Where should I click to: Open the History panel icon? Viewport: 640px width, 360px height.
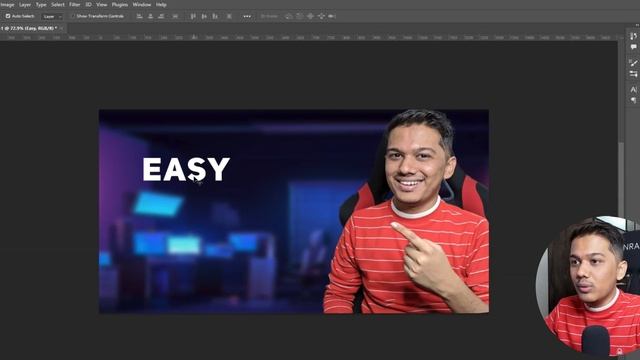click(x=633, y=36)
